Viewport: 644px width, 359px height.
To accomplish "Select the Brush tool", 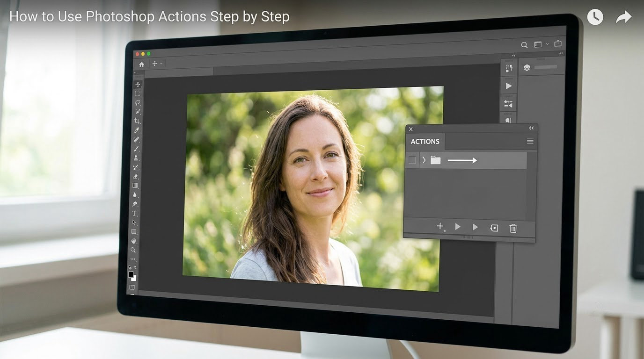I will coord(137,149).
